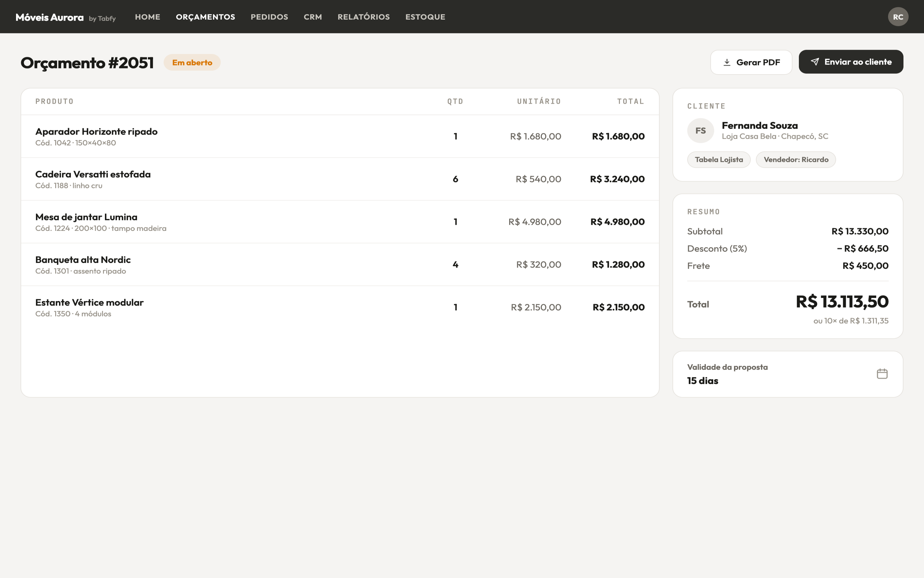Open the HOME menu item
Viewport: 924px width, 578px height.
147,17
